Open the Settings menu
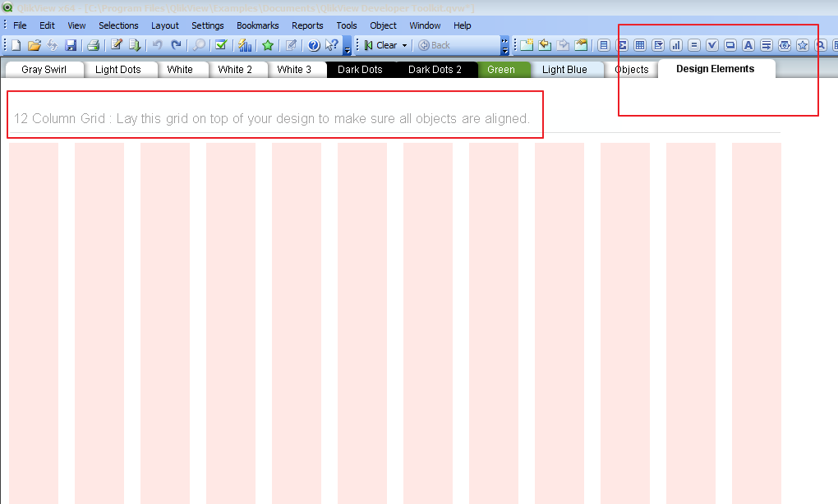The height and width of the screenshot is (504, 838). [x=207, y=25]
